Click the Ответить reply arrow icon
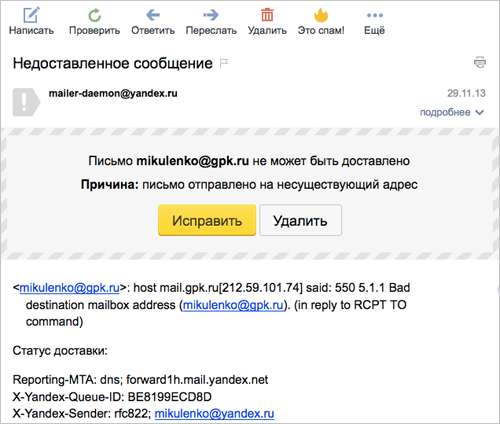Image resolution: width=500 pixels, height=424 pixels. (153, 15)
